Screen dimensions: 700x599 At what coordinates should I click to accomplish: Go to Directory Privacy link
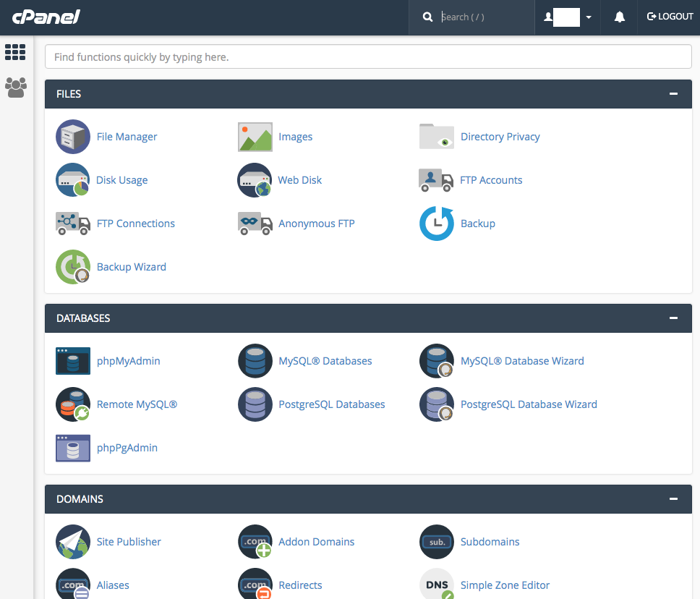tap(500, 137)
